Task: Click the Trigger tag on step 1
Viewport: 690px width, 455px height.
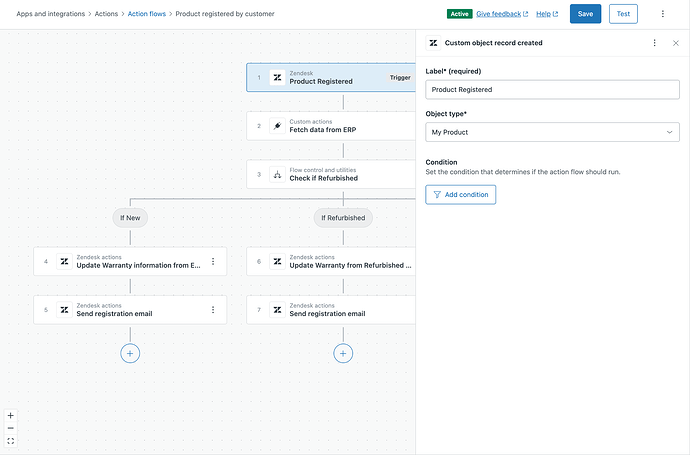Action: point(400,77)
